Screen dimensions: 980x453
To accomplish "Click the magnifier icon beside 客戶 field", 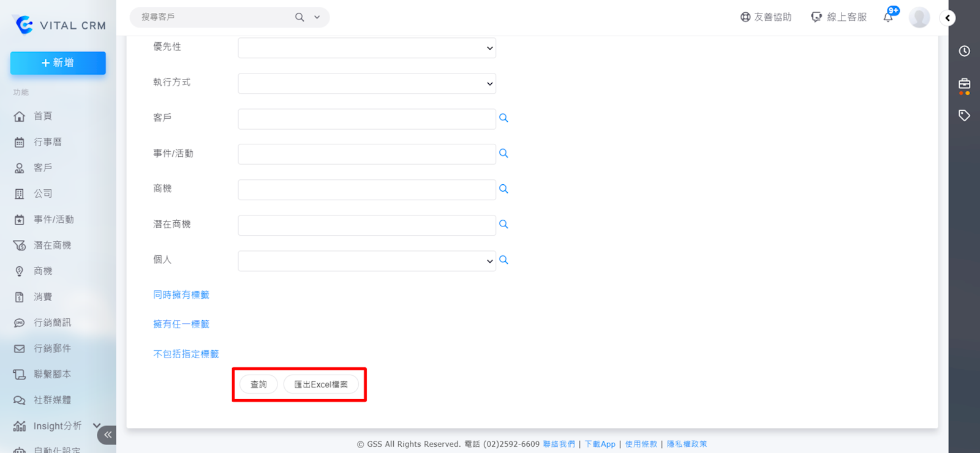I will (503, 118).
